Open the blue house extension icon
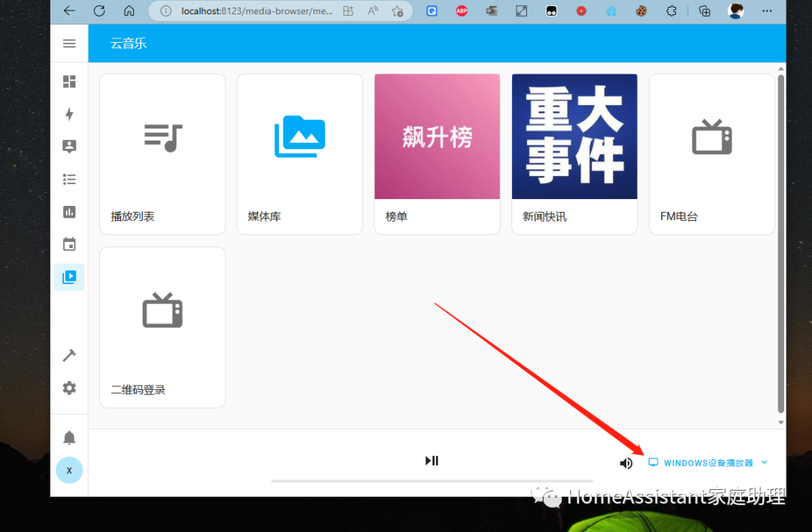 (x=611, y=11)
